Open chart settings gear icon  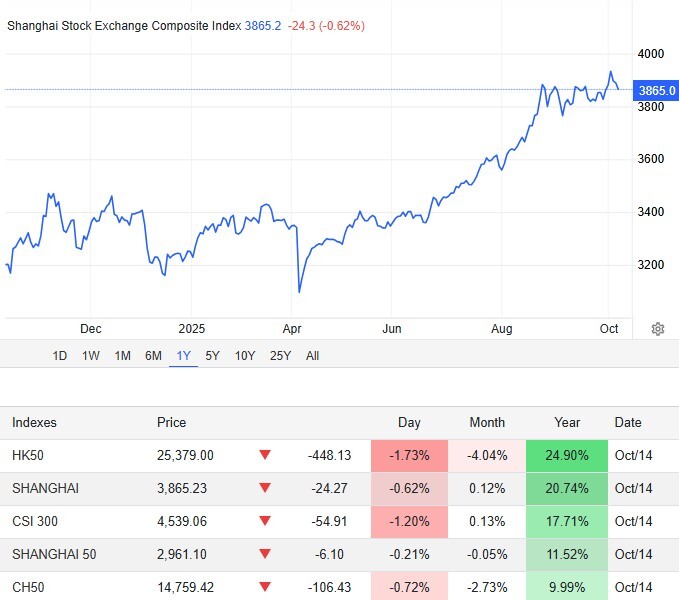[x=658, y=329]
